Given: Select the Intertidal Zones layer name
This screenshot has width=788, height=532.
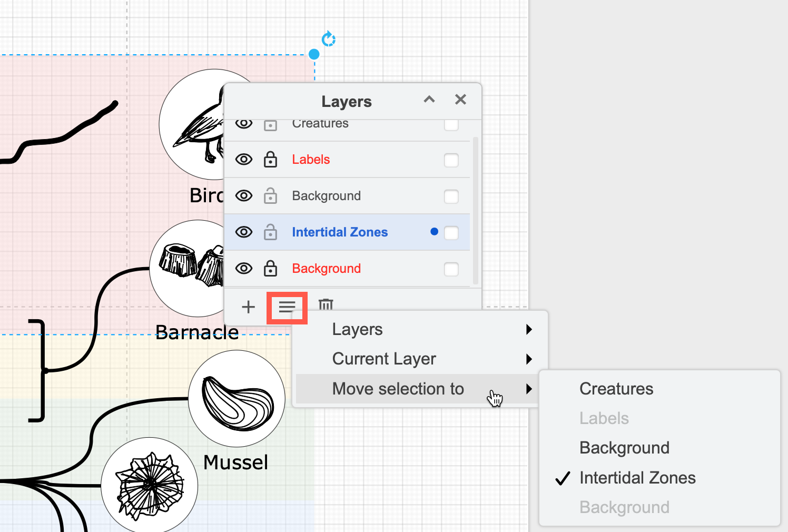Looking at the screenshot, I should 340,232.
